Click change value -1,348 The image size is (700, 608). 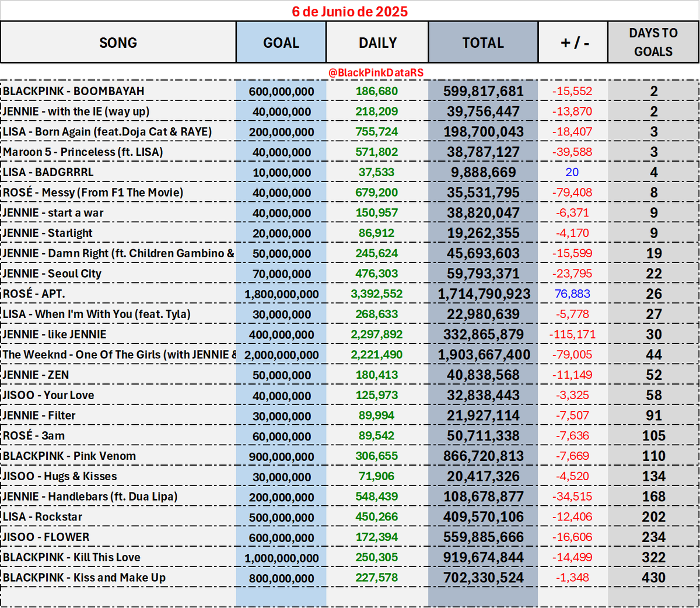572,578
